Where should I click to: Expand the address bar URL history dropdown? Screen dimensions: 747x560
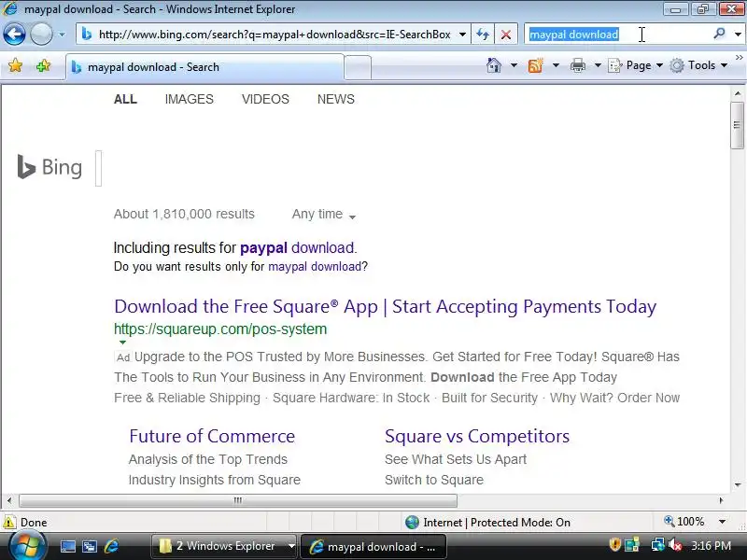pos(462,35)
